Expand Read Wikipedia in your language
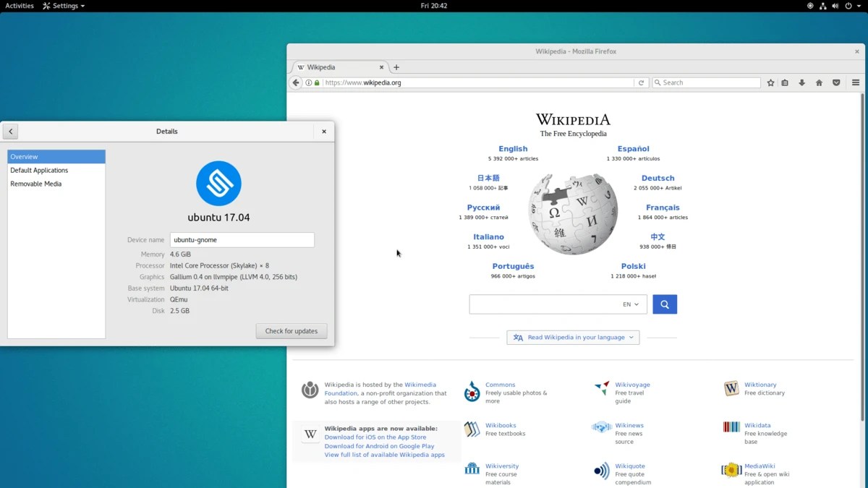Image resolution: width=868 pixels, height=488 pixels. 573,337
